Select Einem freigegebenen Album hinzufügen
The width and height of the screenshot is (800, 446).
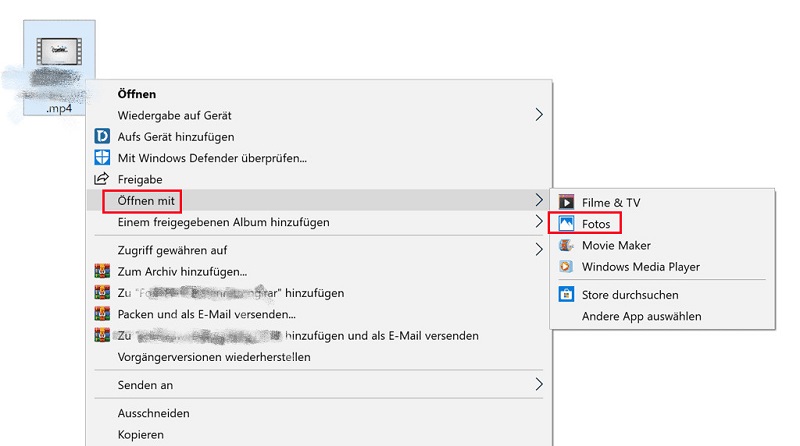223,222
